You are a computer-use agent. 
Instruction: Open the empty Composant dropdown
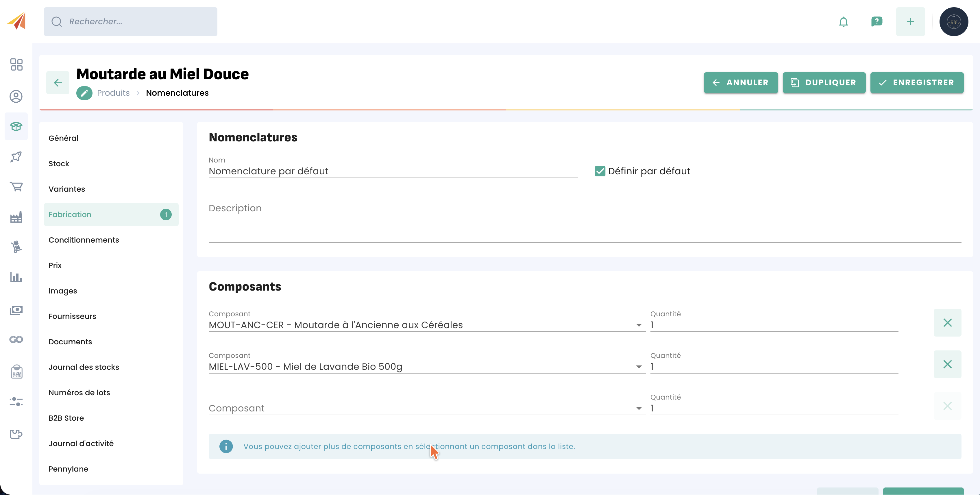[x=427, y=408]
